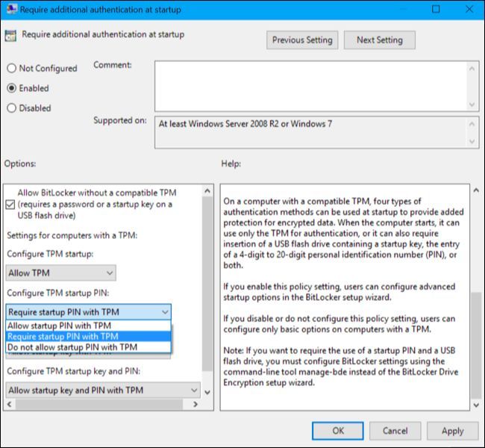Screen dimensions: 485x448
Task: Select the Not Configured radio button
Action: pos(11,68)
